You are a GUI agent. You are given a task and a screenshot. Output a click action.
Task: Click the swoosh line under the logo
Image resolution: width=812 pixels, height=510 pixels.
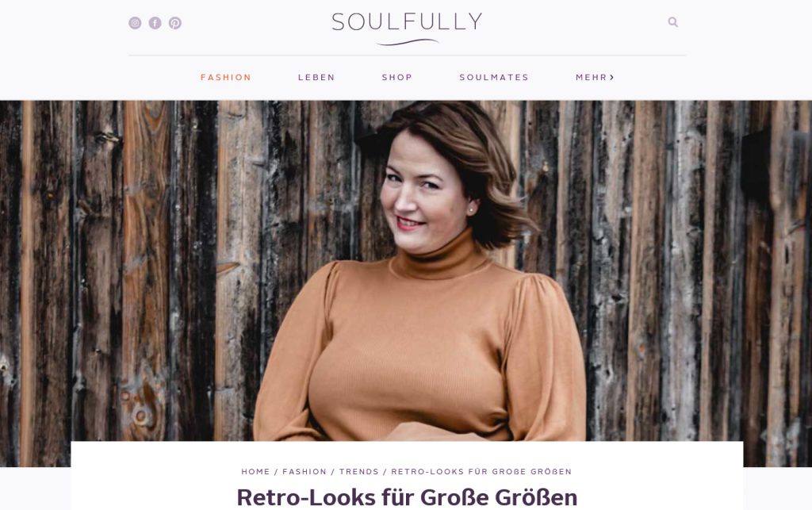click(x=408, y=42)
